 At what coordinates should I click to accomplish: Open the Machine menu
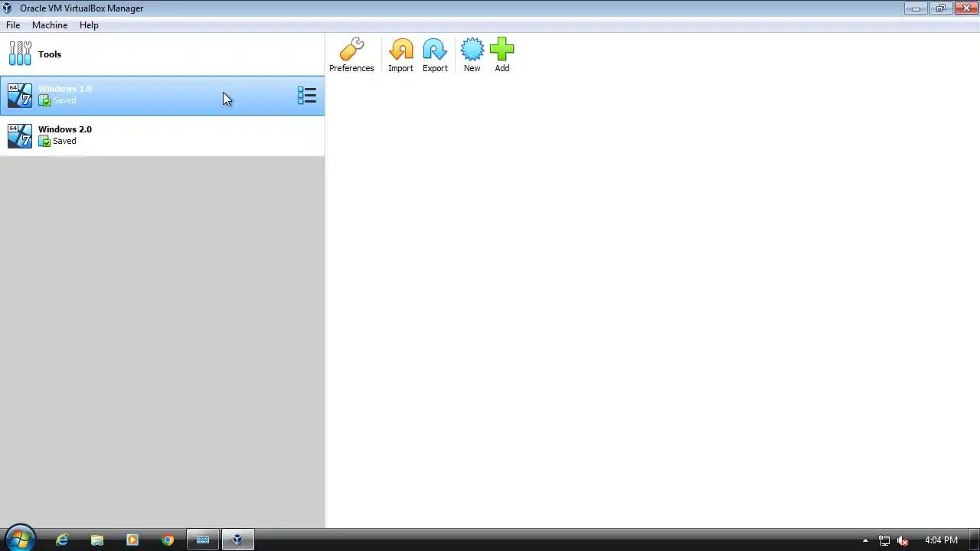(x=50, y=25)
